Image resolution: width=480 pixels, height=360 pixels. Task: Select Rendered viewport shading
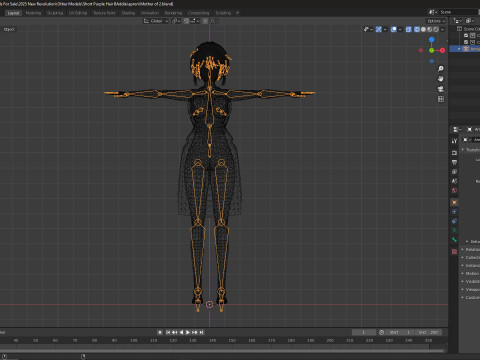tap(436, 29)
